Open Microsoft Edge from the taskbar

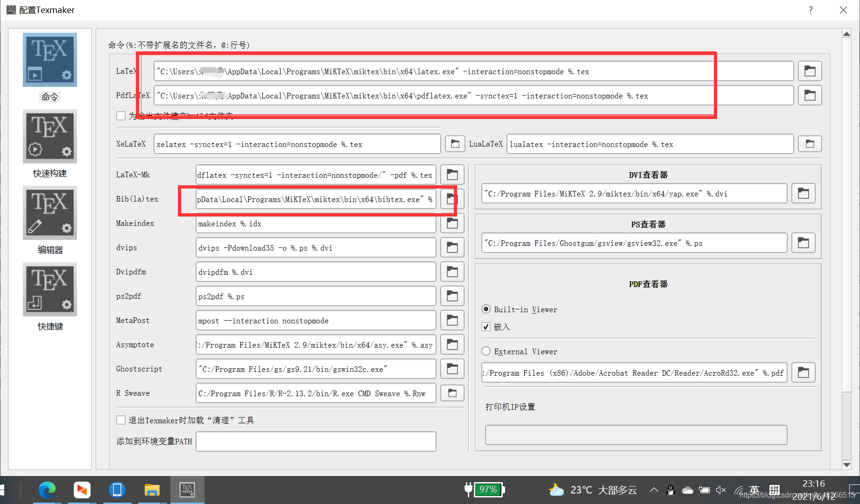point(47,490)
